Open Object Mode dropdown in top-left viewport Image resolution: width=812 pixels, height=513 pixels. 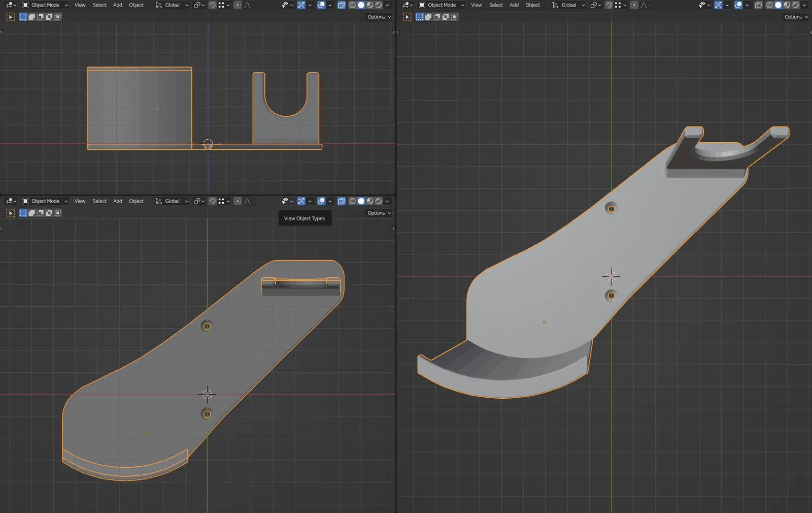coord(45,5)
